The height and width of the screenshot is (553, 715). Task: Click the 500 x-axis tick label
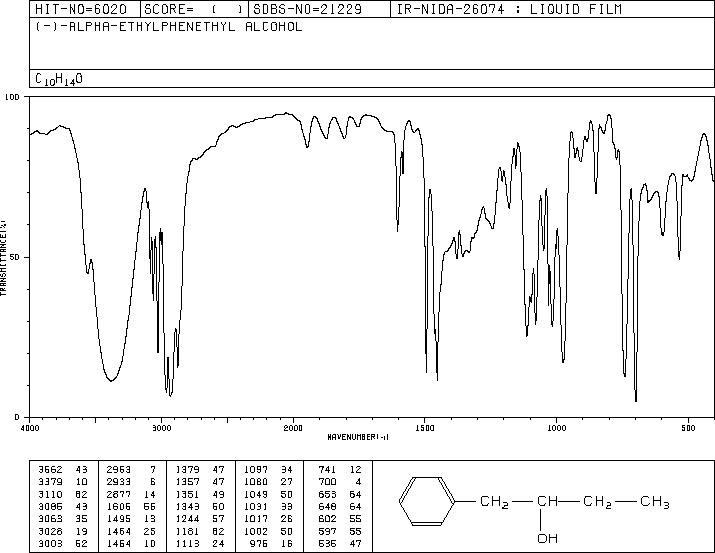click(688, 428)
